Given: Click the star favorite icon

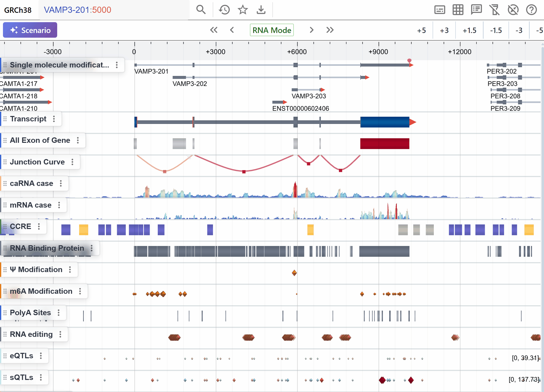Looking at the screenshot, I should (x=243, y=10).
